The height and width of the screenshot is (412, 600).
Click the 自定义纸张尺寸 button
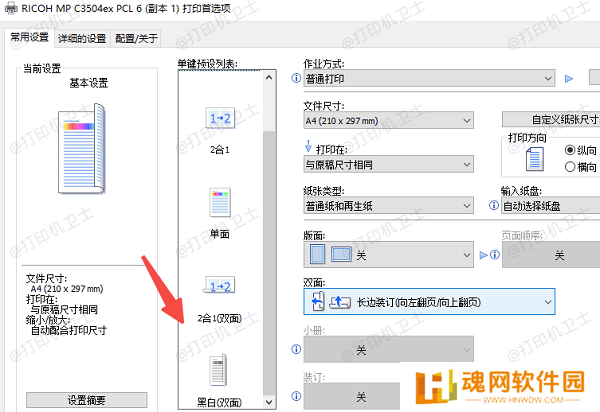pyautogui.click(x=551, y=119)
